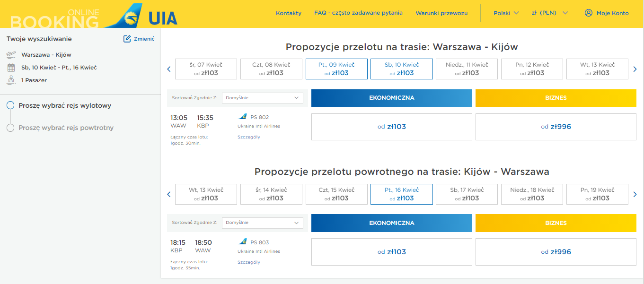Open Szczegóły for flight PS 803
Screen dimensions: 644x284
tap(249, 262)
